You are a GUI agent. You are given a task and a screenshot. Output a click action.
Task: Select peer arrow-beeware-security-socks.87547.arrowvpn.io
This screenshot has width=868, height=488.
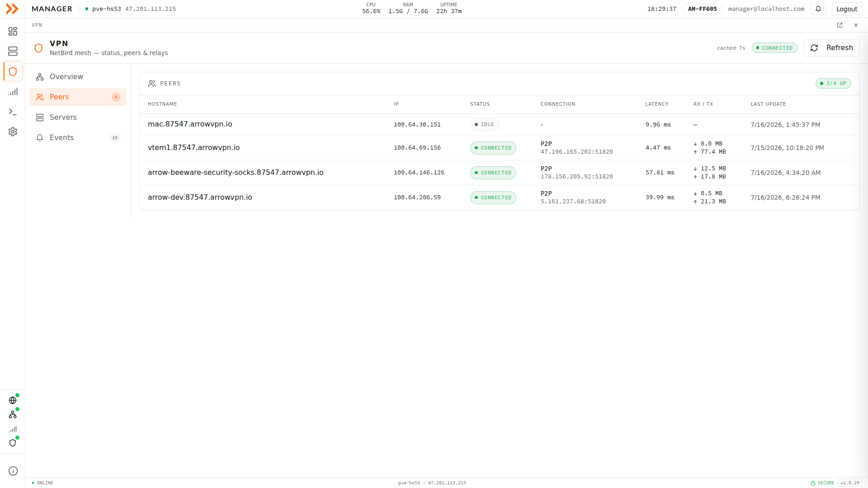click(x=236, y=173)
